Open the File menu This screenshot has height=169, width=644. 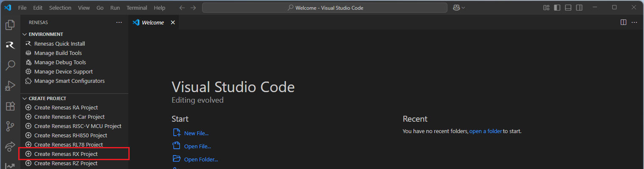[22, 8]
